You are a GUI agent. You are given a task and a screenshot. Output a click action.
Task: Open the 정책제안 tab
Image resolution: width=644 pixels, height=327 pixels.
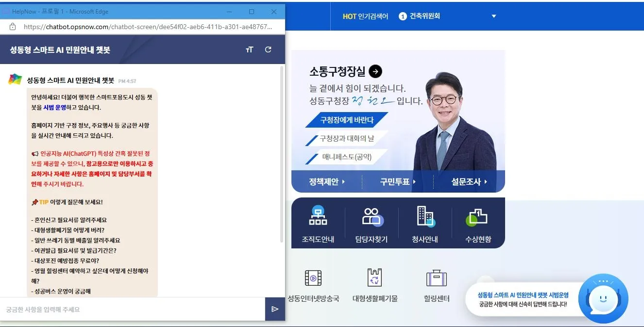tap(326, 182)
